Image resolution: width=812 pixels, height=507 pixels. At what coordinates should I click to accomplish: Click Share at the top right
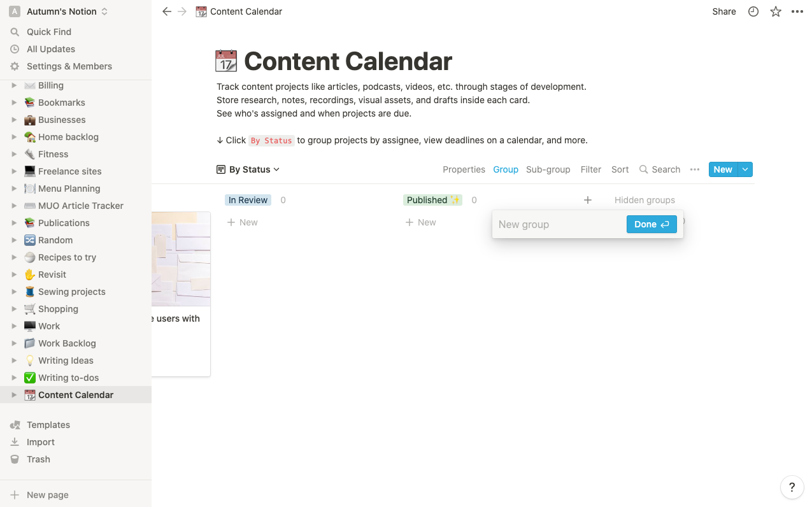(x=724, y=11)
